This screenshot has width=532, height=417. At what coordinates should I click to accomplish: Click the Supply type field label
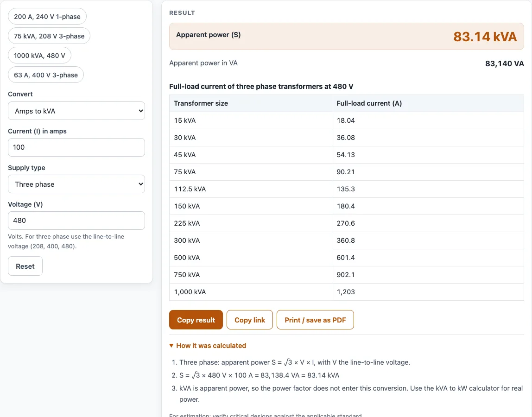pos(26,168)
